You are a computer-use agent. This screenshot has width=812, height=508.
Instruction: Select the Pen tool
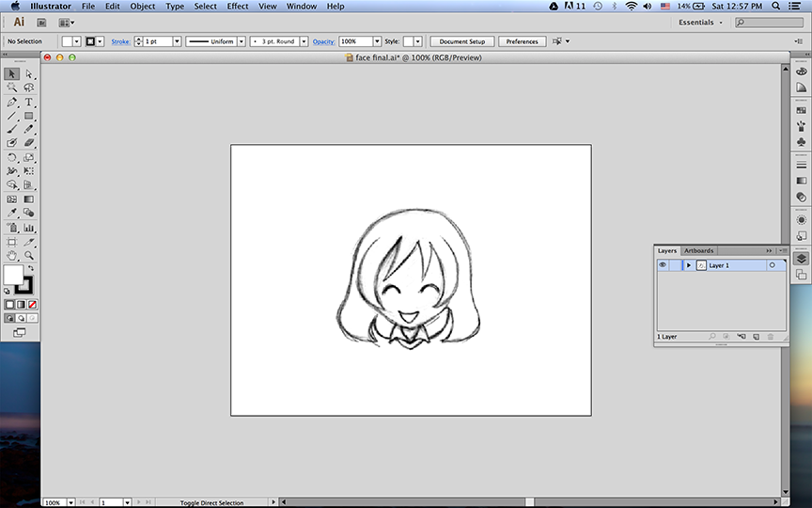pos(12,103)
